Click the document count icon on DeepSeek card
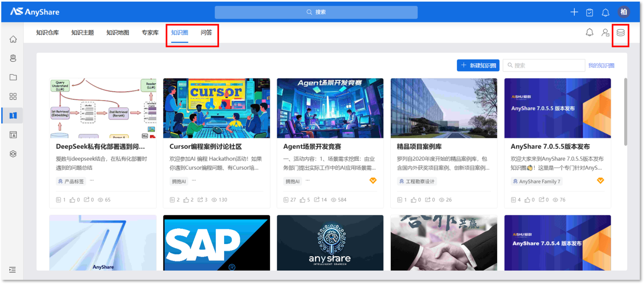Screen dimensions: 644x284 point(58,200)
